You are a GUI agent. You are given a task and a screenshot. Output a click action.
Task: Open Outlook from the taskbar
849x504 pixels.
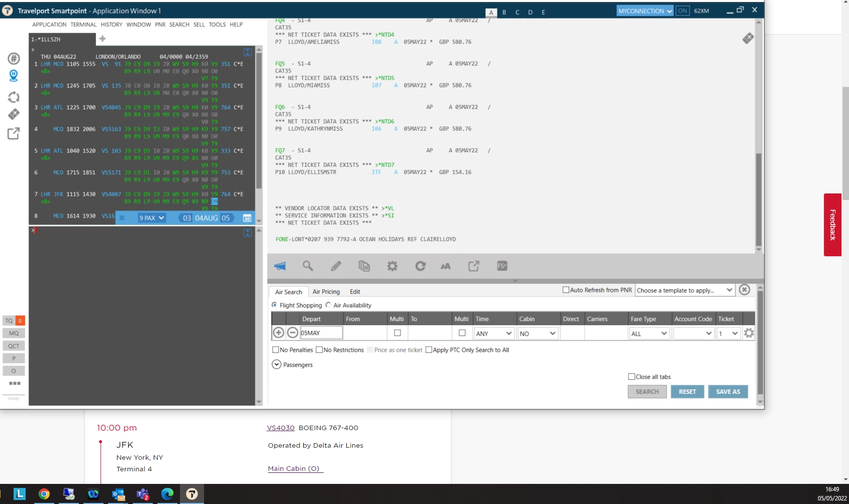118,494
